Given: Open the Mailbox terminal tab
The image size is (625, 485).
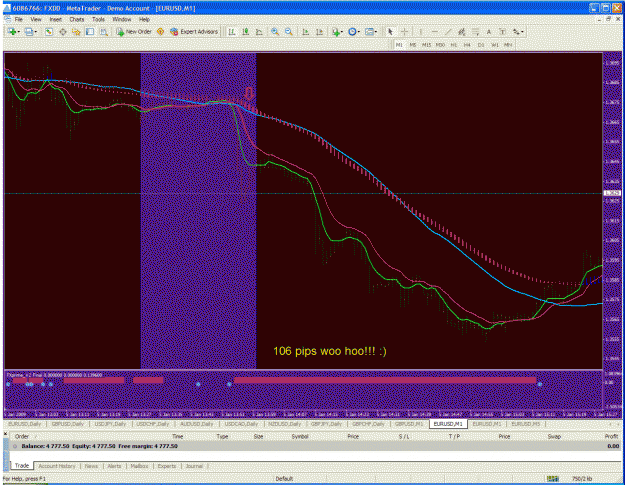Looking at the screenshot, I should coord(140,466).
